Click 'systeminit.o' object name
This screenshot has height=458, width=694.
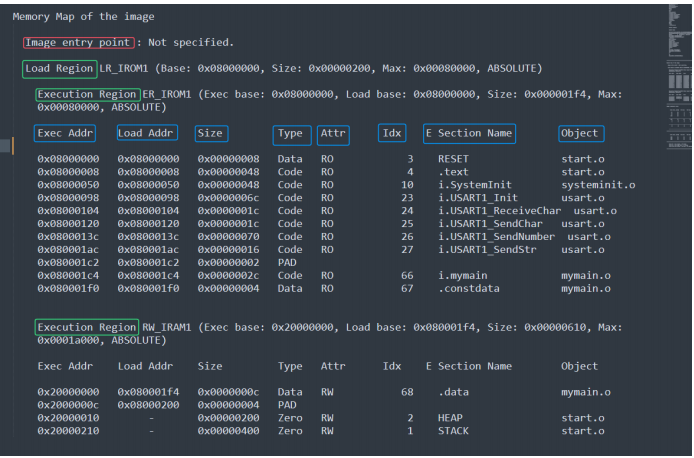point(598,185)
